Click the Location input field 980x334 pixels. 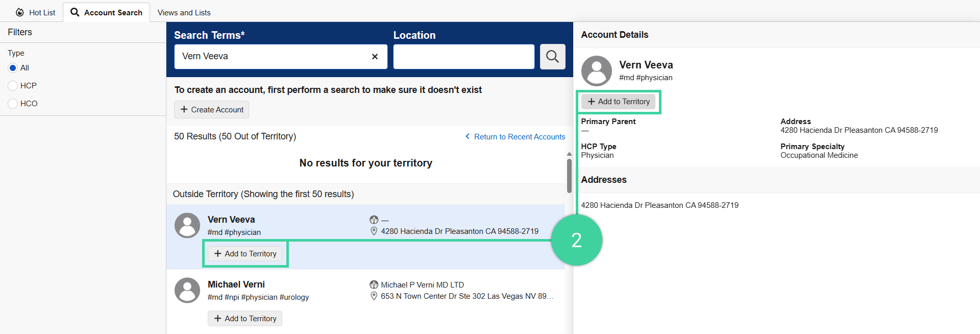point(463,57)
